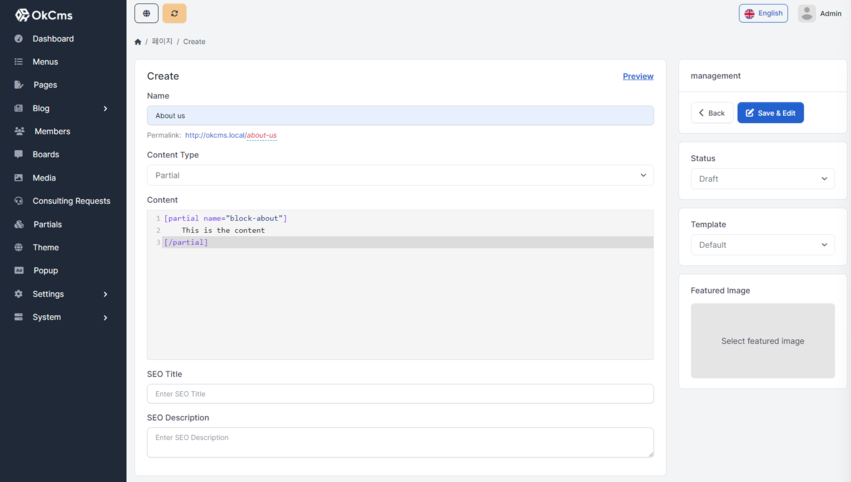The image size is (851, 482).
Task: Click the Preview link
Action: (x=638, y=76)
